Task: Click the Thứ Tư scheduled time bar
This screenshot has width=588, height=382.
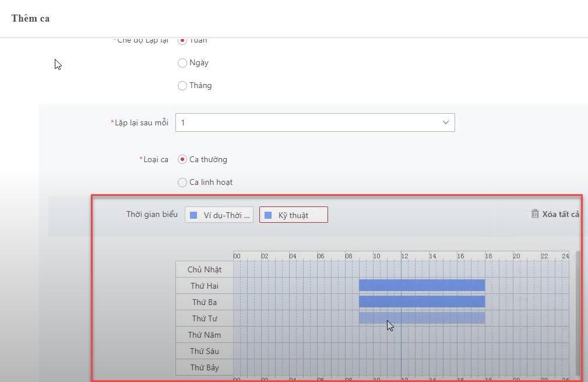Action: tap(421, 318)
